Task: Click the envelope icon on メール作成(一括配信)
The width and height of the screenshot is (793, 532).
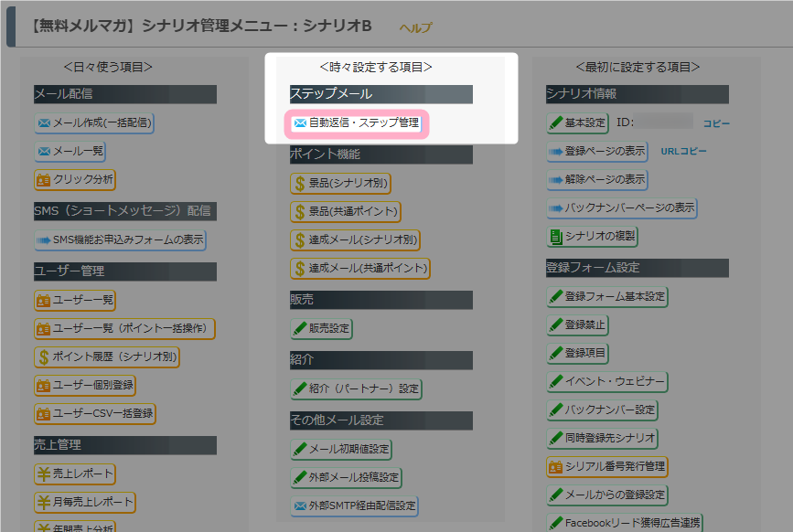Action: tap(44, 122)
